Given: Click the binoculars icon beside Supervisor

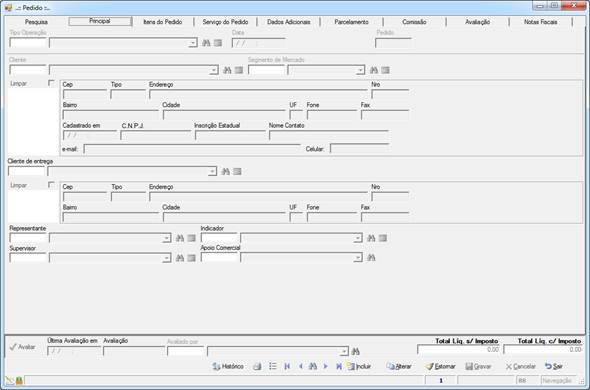Looking at the screenshot, I should 180,258.
